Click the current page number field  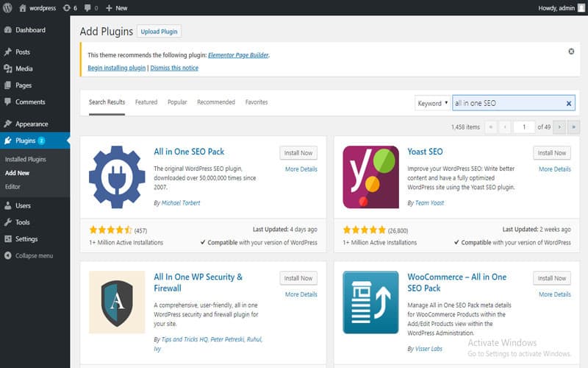pos(524,127)
